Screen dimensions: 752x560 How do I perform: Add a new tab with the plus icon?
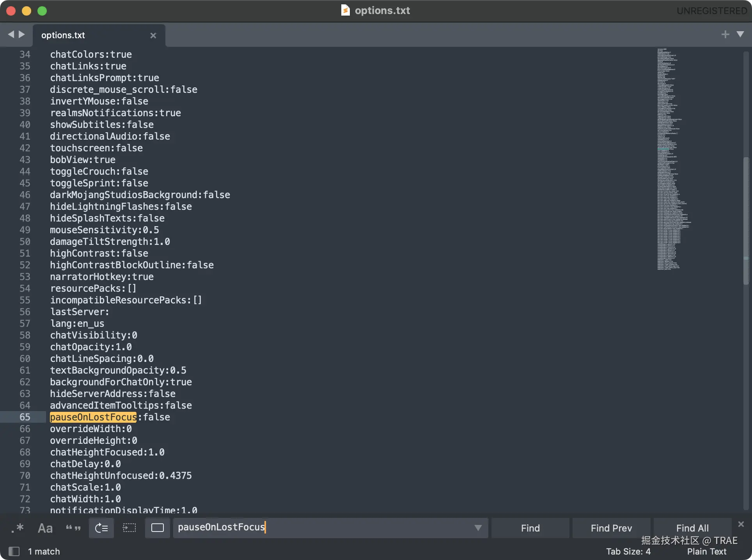tap(725, 35)
